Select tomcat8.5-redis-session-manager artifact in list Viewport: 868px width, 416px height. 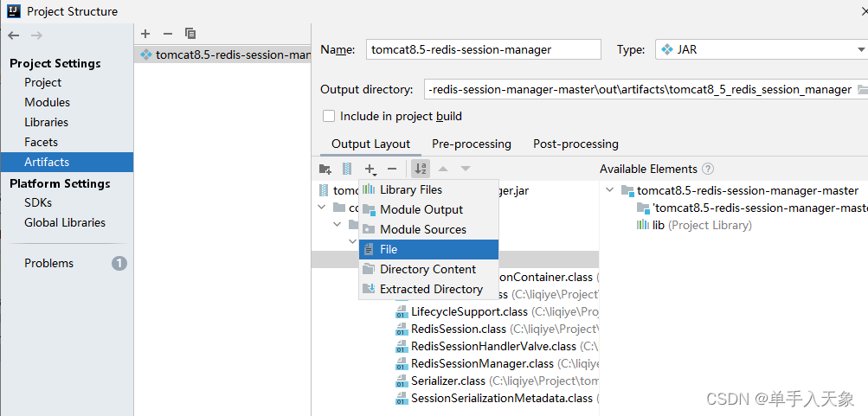(x=222, y=54)
